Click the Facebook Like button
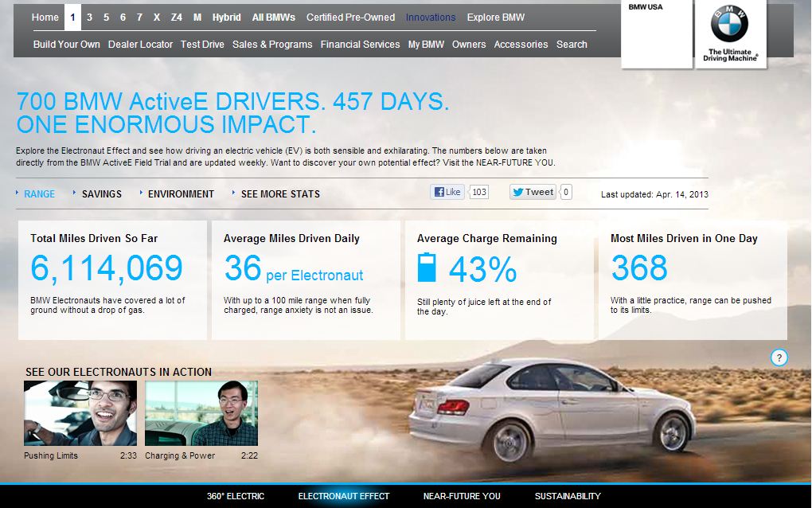 click(x=447, y=192)
